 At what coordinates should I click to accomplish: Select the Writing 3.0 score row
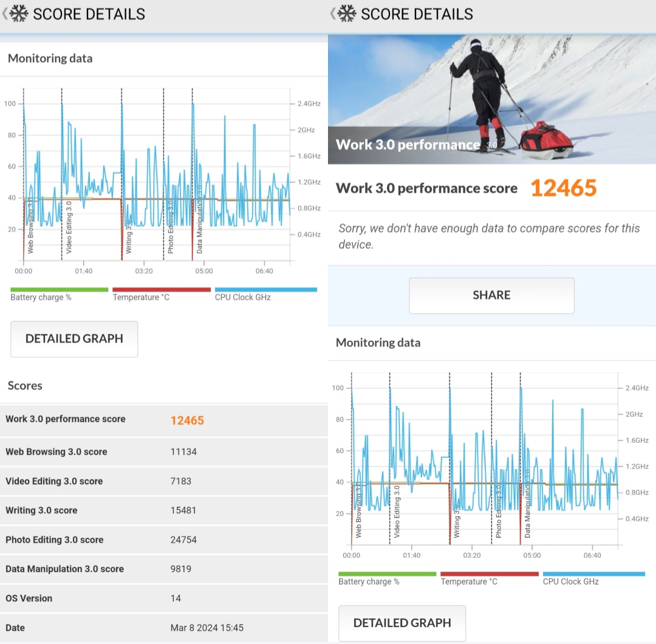click(x=163, y=510)
